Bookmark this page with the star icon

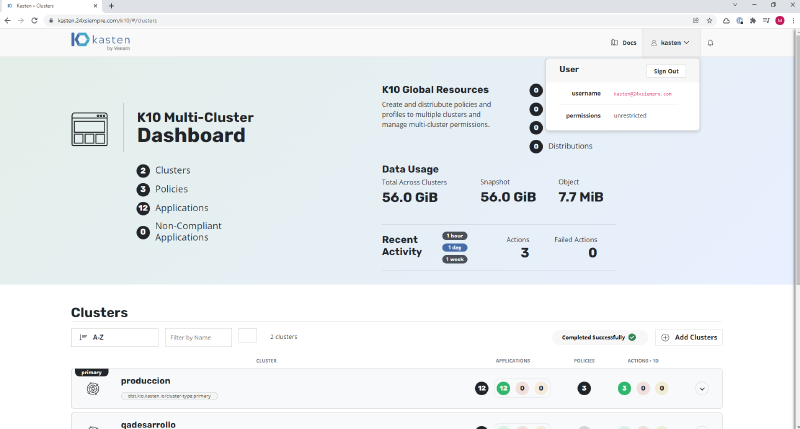point(709,20)
